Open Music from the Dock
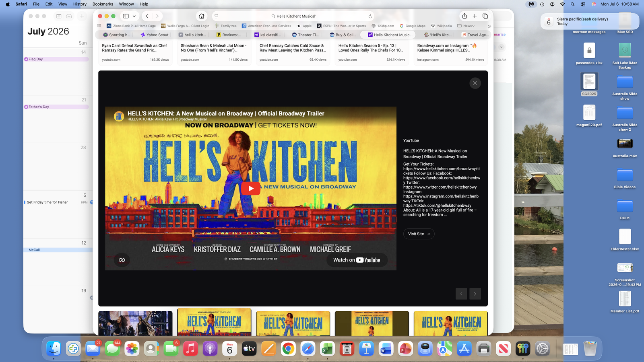 190,349
